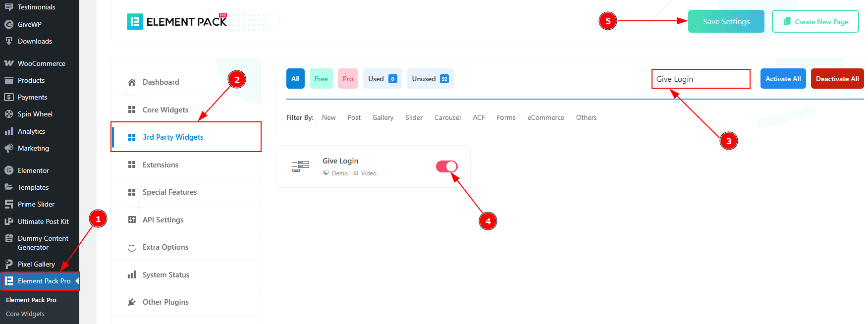
Task: Click the Element Pack logo
Action: coord(177,21)
